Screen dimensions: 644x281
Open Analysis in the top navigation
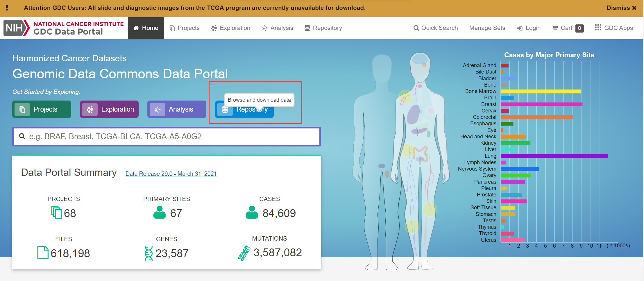278,28
